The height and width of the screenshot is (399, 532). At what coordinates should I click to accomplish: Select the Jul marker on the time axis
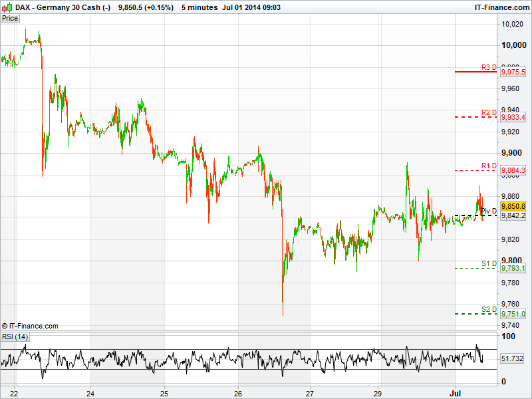pos(455,392)
